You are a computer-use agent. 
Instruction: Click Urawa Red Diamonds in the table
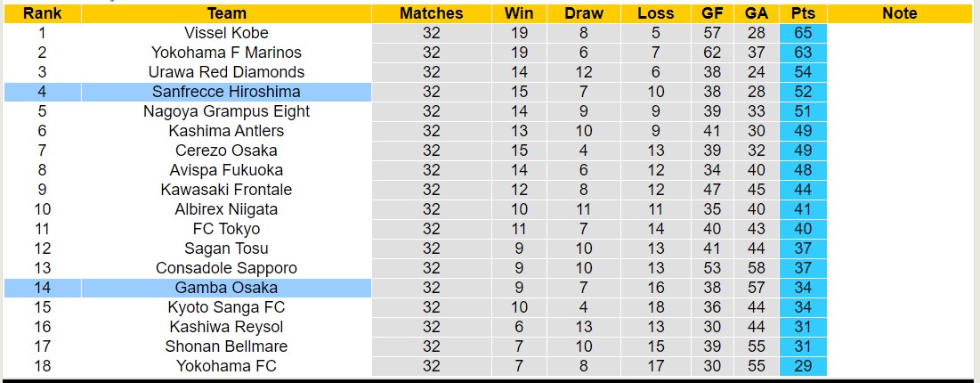coord(226,72)
